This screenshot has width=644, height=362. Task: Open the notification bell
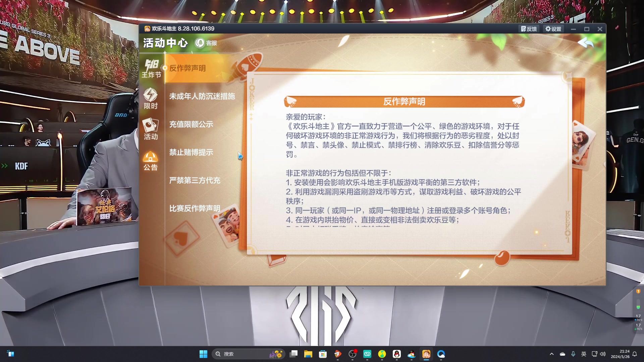click(x=635, y=354)
